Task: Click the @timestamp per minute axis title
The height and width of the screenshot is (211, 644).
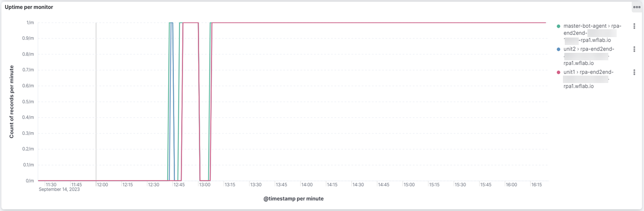Action: click(x=293, y=198)
